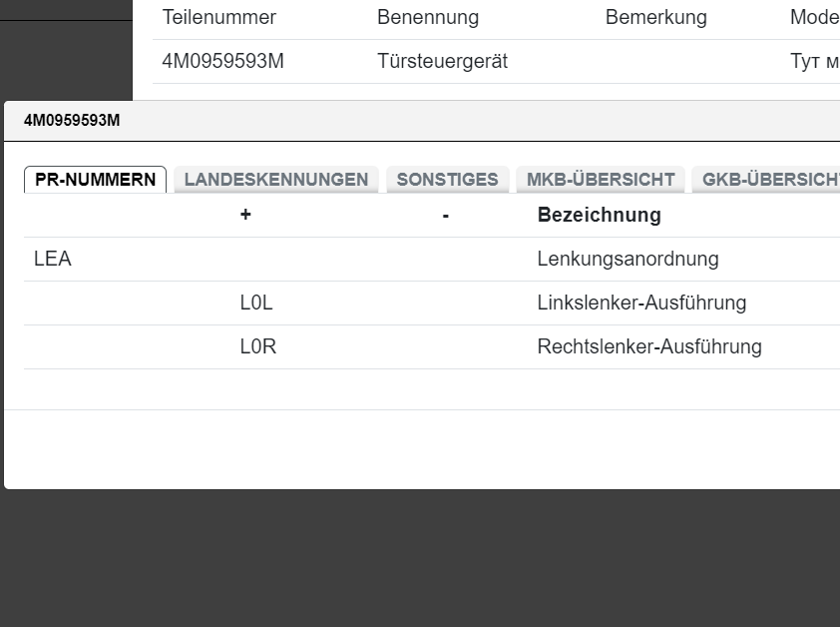Open the LANDESKENNUNGEN tab
This screenshot has height=627, width=840.
(276, 180)
